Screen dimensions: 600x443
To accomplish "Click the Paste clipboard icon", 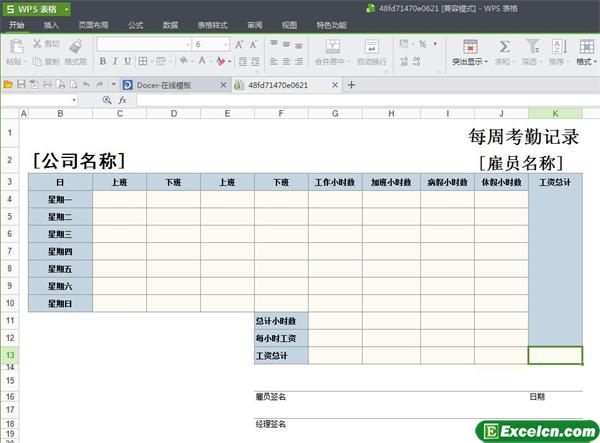I will coord(16,47).
